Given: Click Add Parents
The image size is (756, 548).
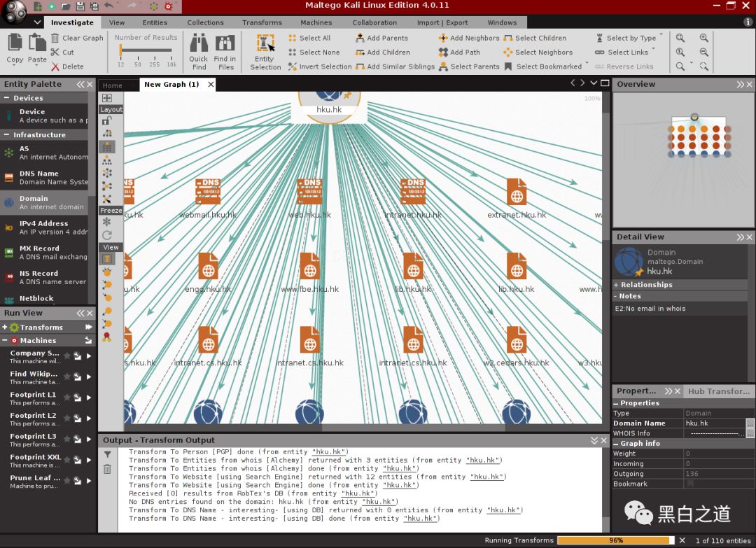Looking at the screenshot, I should (382, 38).
